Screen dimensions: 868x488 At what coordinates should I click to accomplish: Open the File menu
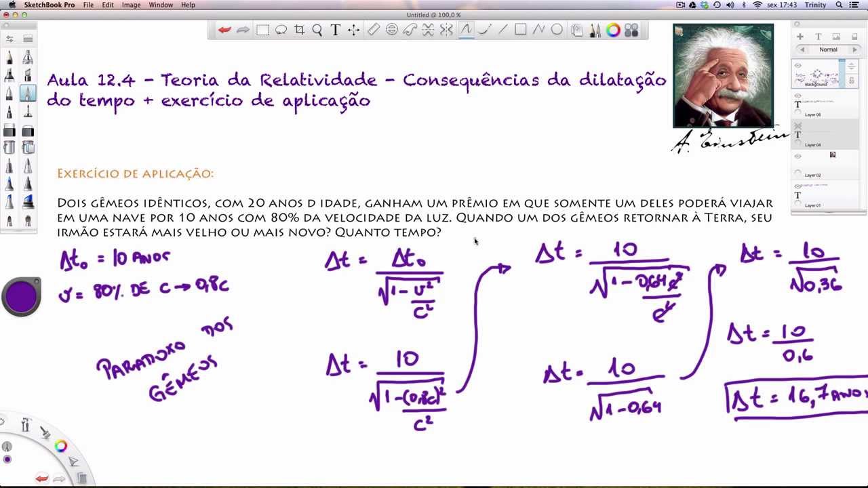click(88, 5)
